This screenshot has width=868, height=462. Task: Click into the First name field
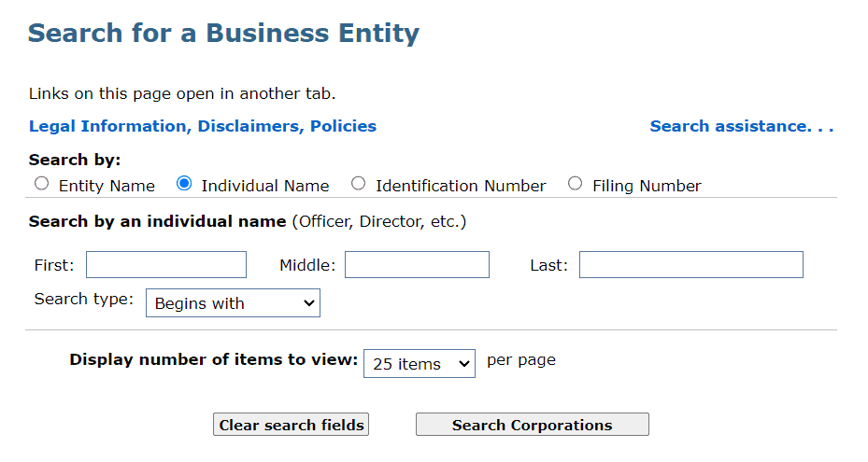tap(166, 265)
